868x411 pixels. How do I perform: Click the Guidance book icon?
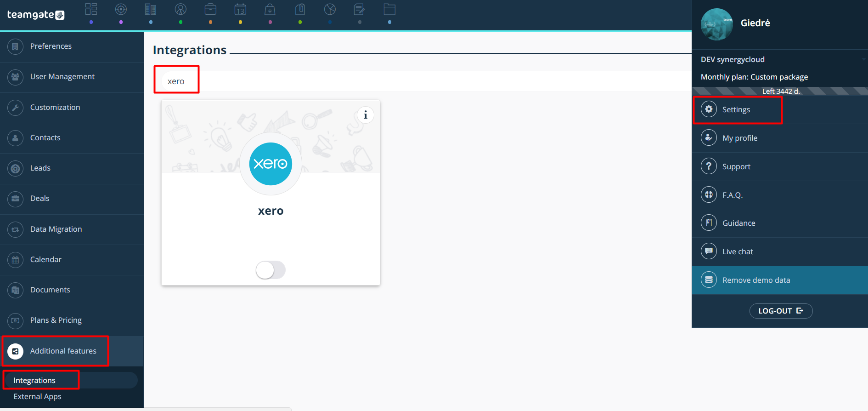coord(709,223)
